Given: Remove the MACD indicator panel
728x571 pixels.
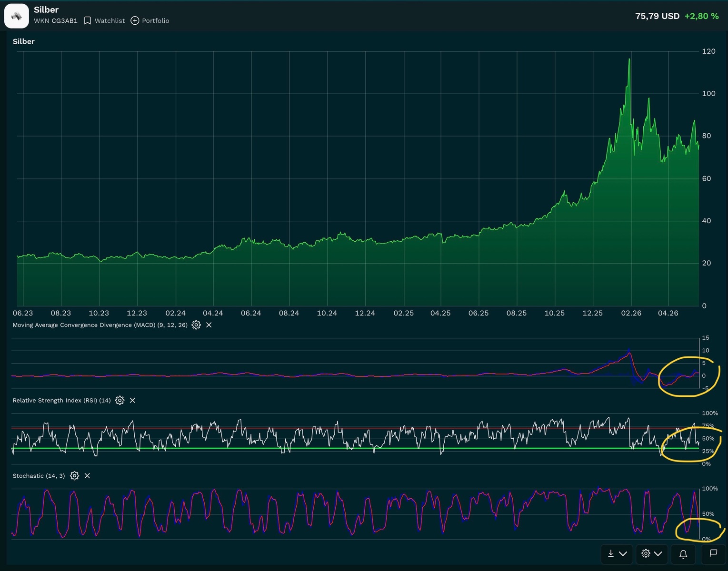Looking at the screenshot, I should click(x=209, y=325).
